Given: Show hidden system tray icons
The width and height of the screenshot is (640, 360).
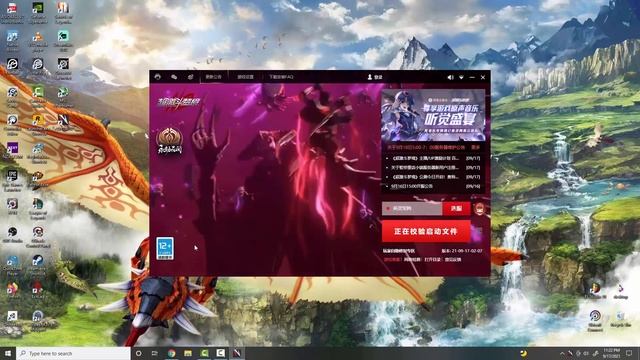Looking at the screenshot, I should (x=562, y=353).
